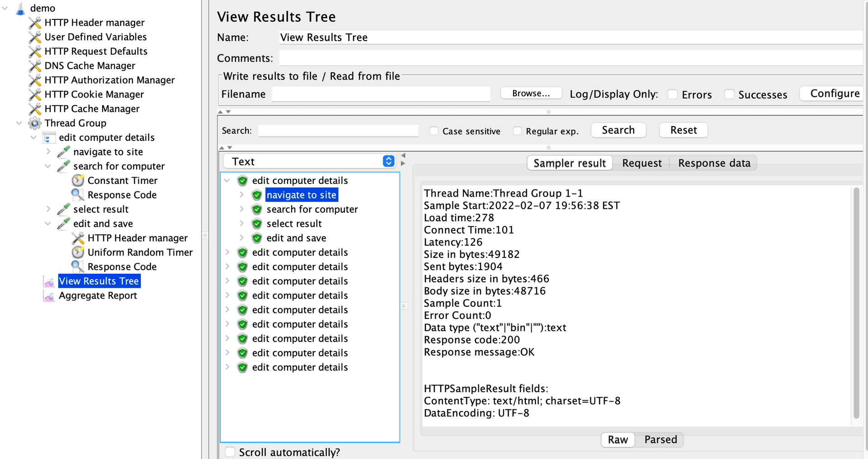Collapse the demo test plan node
Viewport: 868px width, 459px height.
5,8
